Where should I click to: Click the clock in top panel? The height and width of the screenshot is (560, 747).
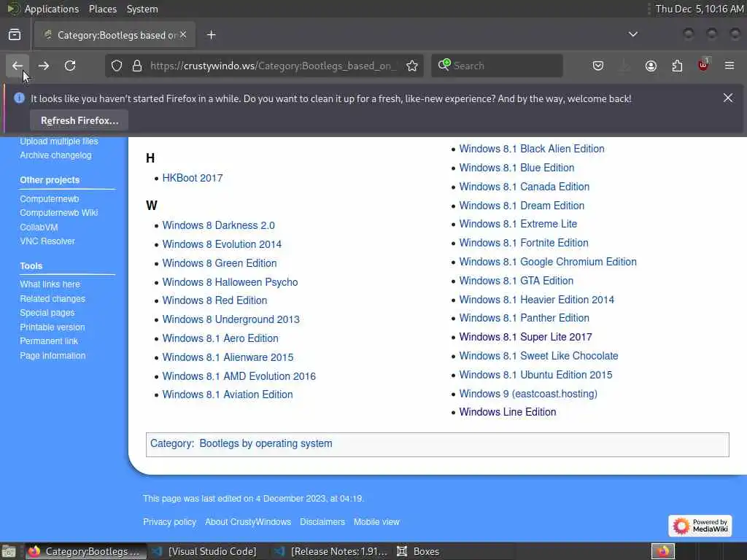point(699,9)
